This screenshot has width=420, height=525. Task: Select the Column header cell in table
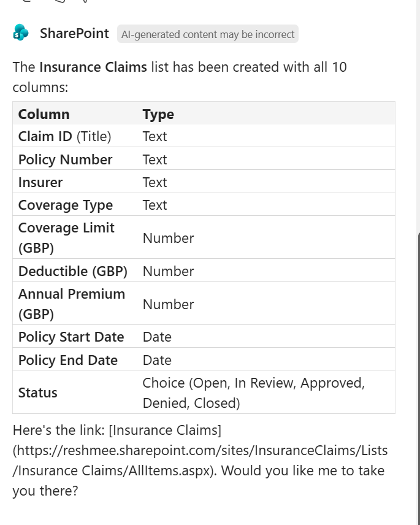[44, 114]
